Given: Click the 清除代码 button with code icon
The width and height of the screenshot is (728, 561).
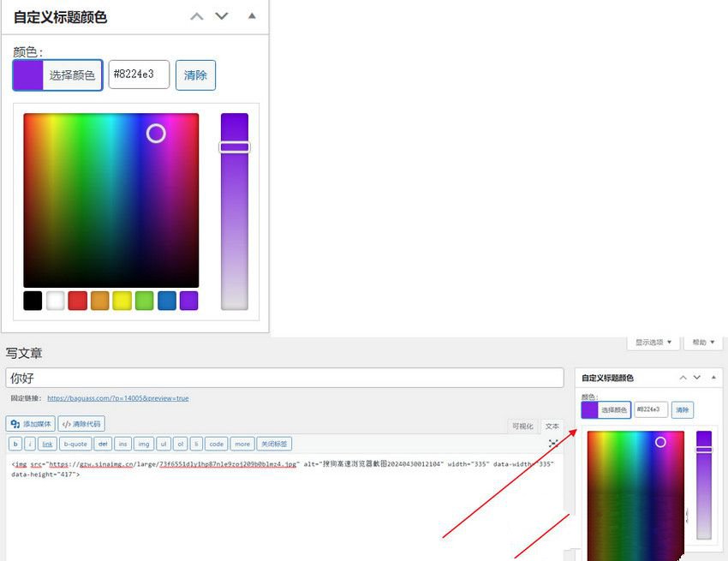Looking at the screenshot, I should (81, 424).
